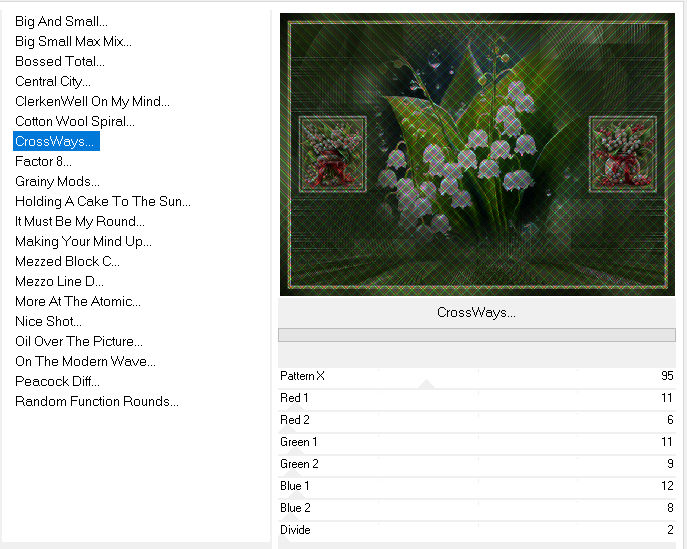Viewport: 687px width, 549px height.
Task: Click the Divide value 2
Action: coord(670,530)
